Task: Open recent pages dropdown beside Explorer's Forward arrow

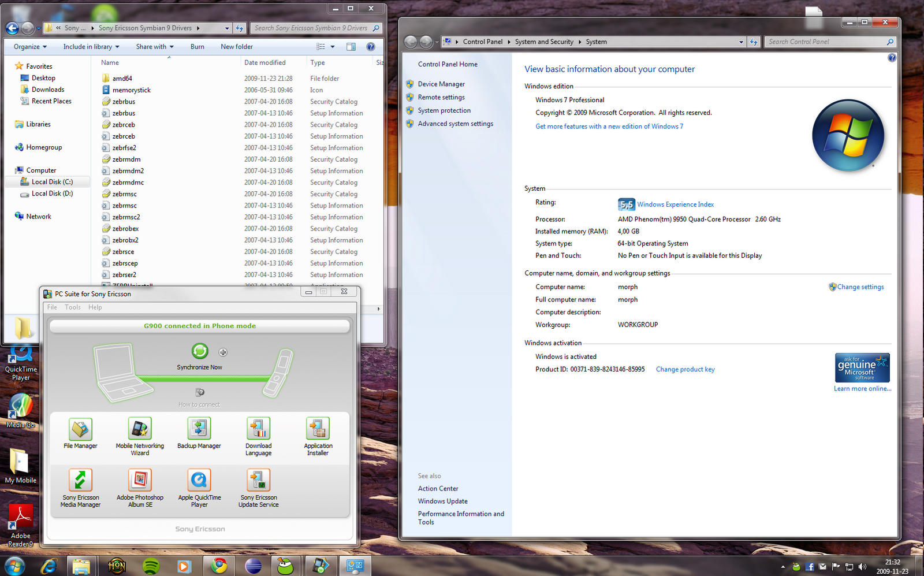Action: [x=38, y=28]
